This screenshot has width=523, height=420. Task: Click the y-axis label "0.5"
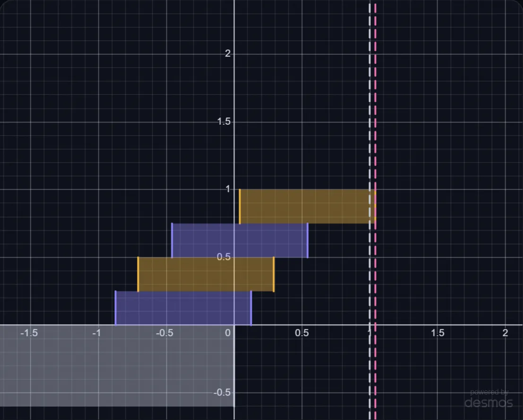[223, 257]
